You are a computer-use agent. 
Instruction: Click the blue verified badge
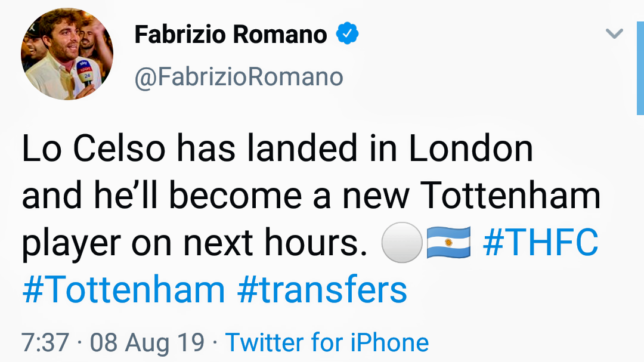346,34
